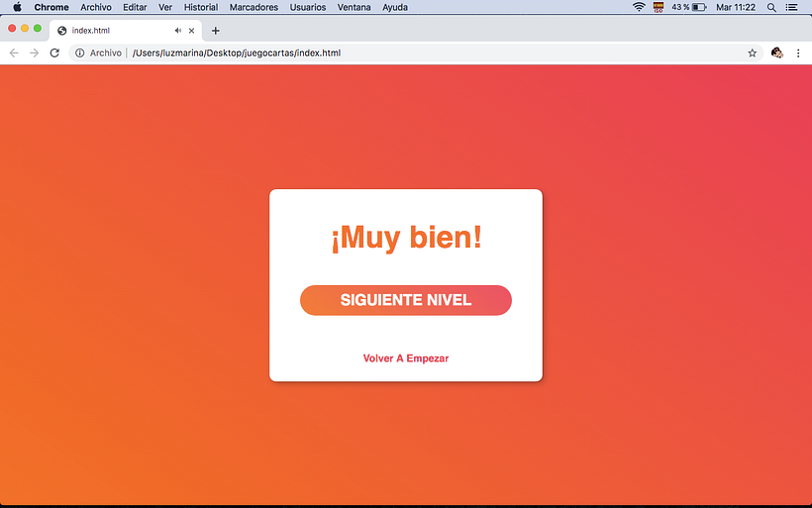The width and height of the screenshot is (812, 508).
Task: Open the Notification Center icon
Action: point(792,7)
